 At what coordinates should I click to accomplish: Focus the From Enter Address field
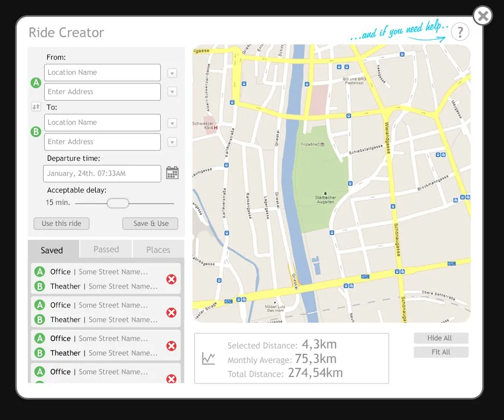point(103,92)
